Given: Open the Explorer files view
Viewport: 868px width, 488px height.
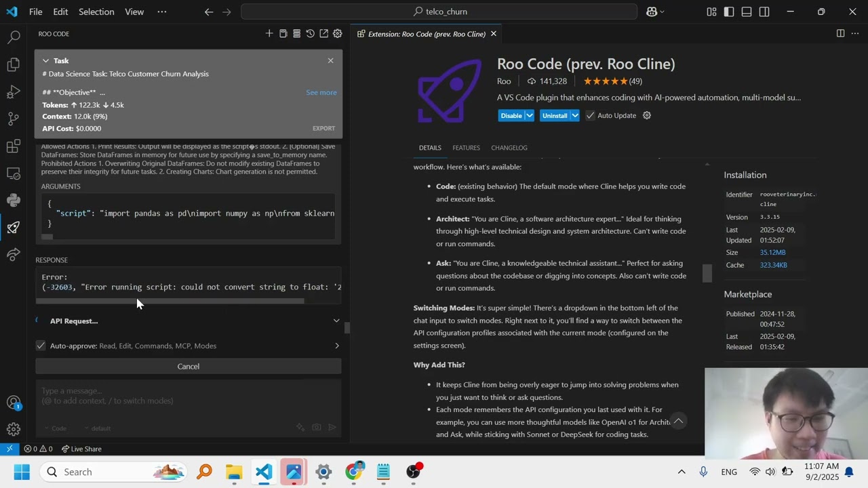Looking at the screenshot, I should 14,64.
